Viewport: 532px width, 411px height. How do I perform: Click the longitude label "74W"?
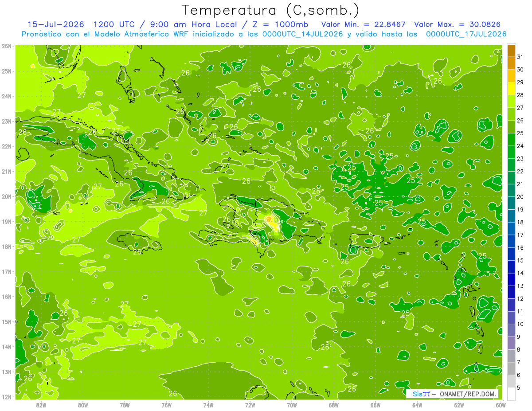click(208, 405)
